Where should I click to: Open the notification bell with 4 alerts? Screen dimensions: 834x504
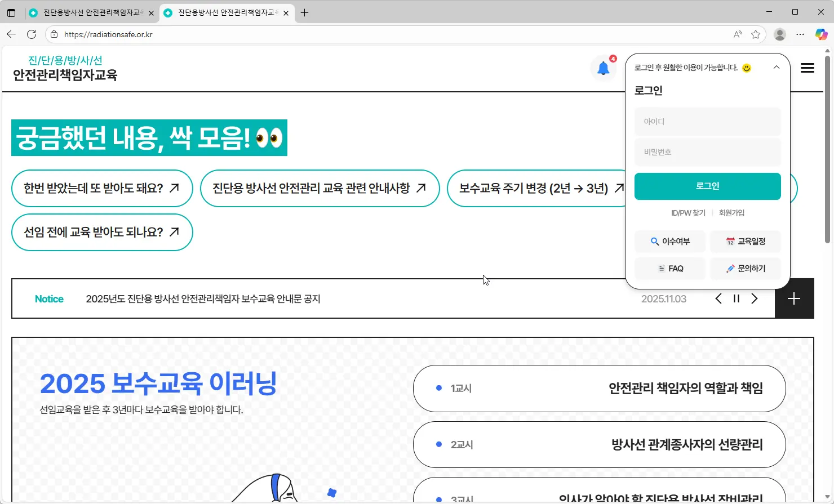click(x=603, y=68)
